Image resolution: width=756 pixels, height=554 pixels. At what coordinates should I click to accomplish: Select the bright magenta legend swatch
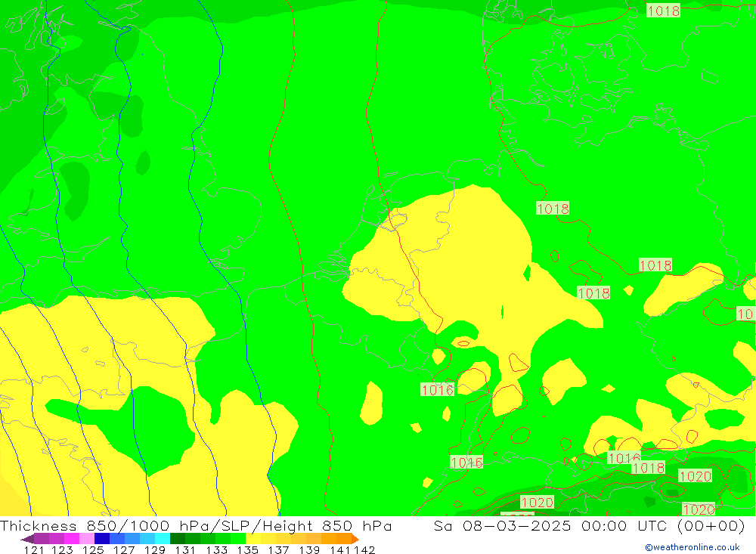pyautogui.click(x=72, y=539)
